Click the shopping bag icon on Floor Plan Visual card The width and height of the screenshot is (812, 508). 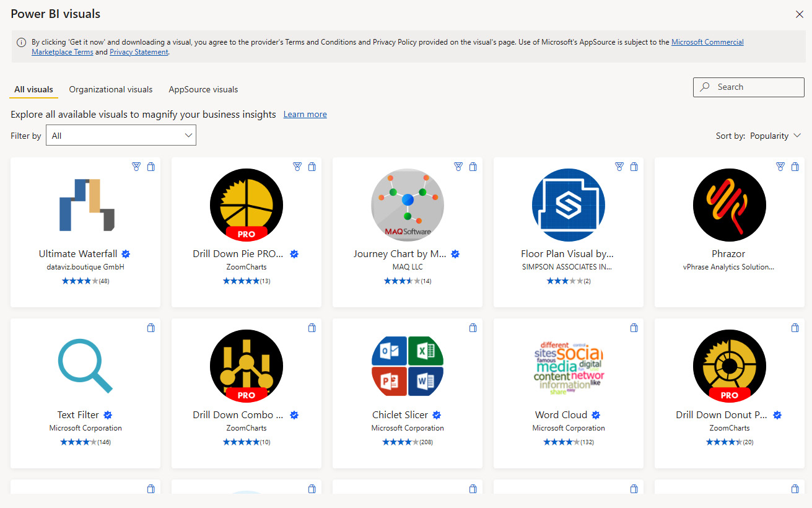click(634, 167)
